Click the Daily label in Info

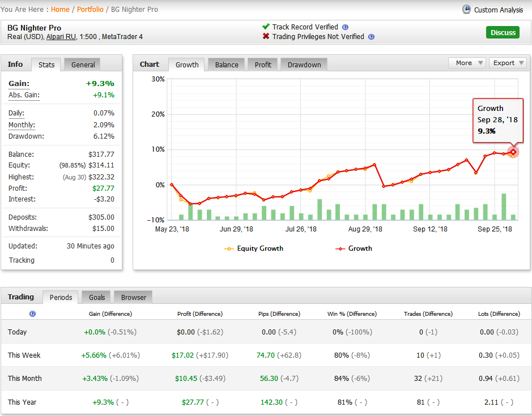click(x=16, y=113)
